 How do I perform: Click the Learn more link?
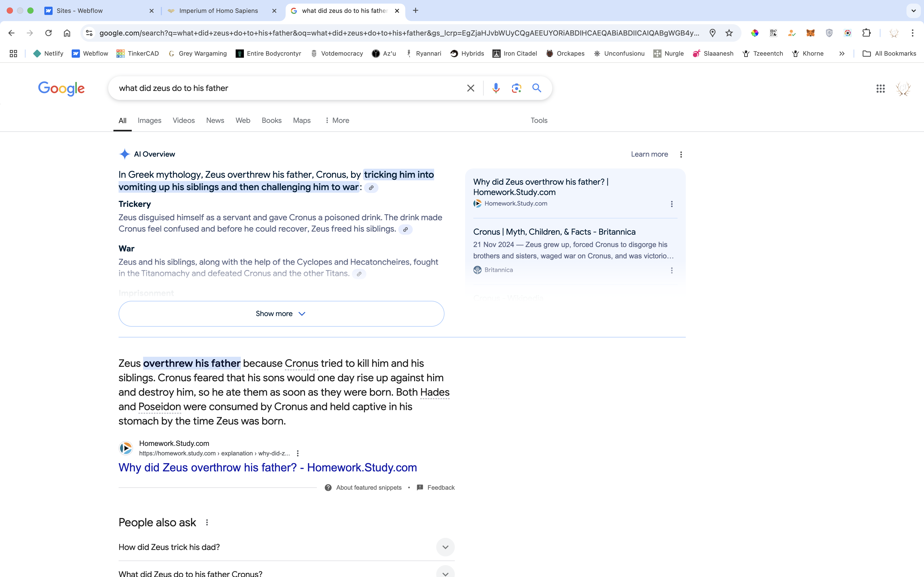[x=649, y=154]
